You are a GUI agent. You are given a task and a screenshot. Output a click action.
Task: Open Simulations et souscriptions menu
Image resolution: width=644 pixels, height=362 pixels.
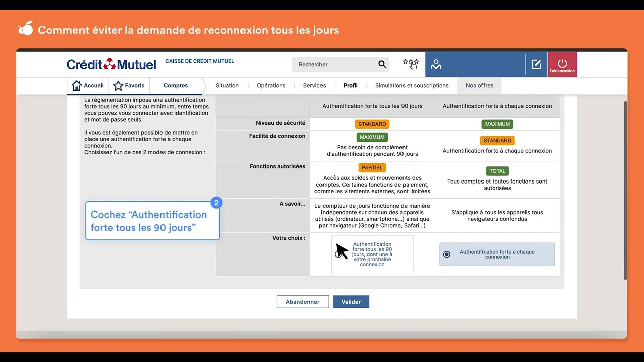(412, 86)
